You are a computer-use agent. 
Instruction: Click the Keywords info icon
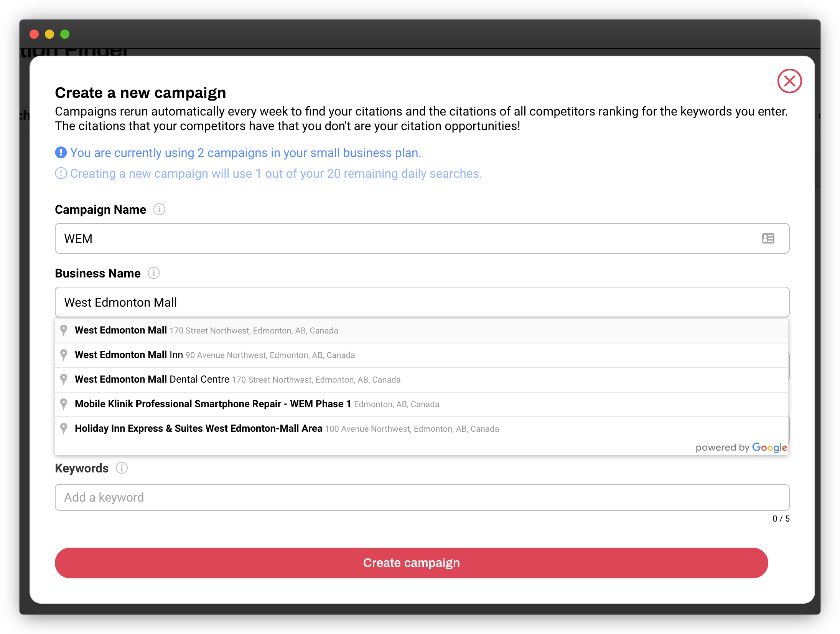(122, 468)
